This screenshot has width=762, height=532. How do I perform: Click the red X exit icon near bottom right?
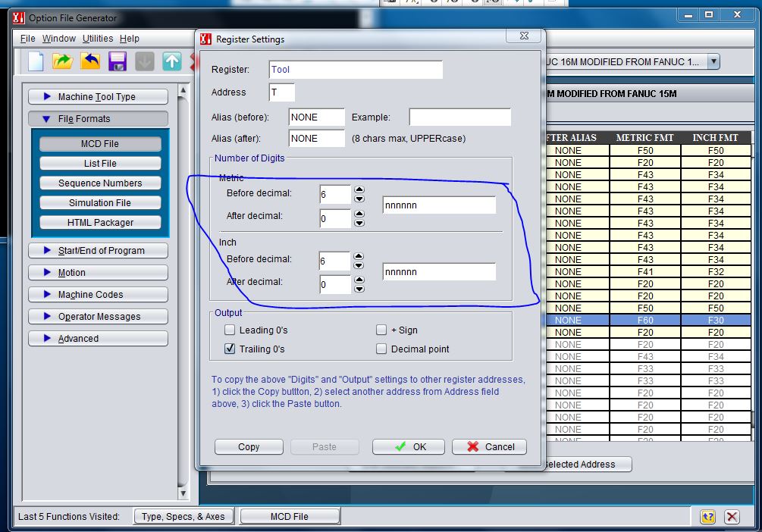pyautogui.click(x=730, y=516)
